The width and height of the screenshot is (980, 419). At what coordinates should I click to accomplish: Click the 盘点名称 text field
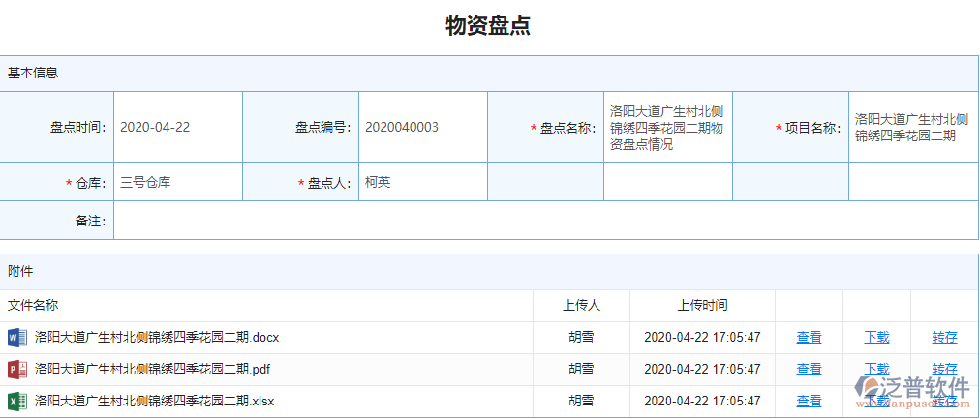pyautogui.click(x=667, y=128)
